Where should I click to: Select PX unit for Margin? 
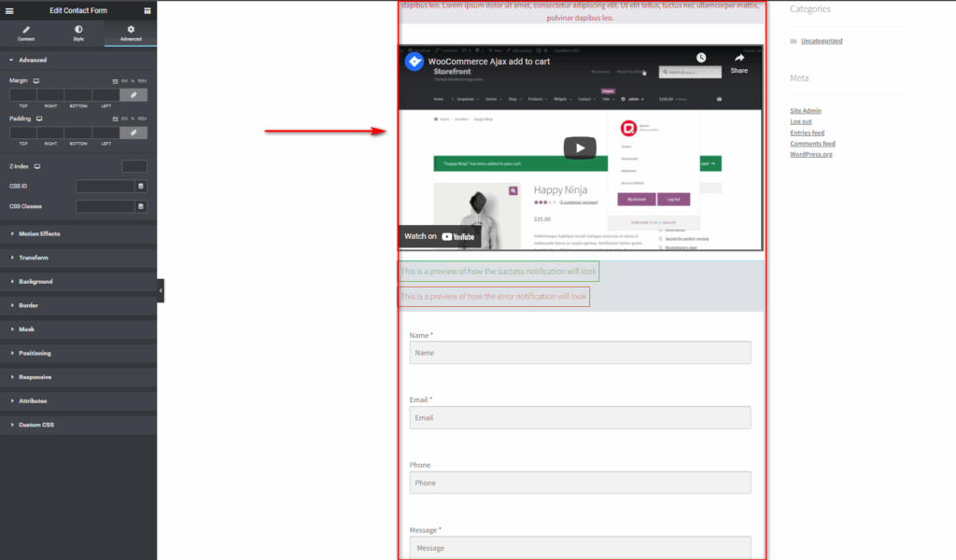115,81
